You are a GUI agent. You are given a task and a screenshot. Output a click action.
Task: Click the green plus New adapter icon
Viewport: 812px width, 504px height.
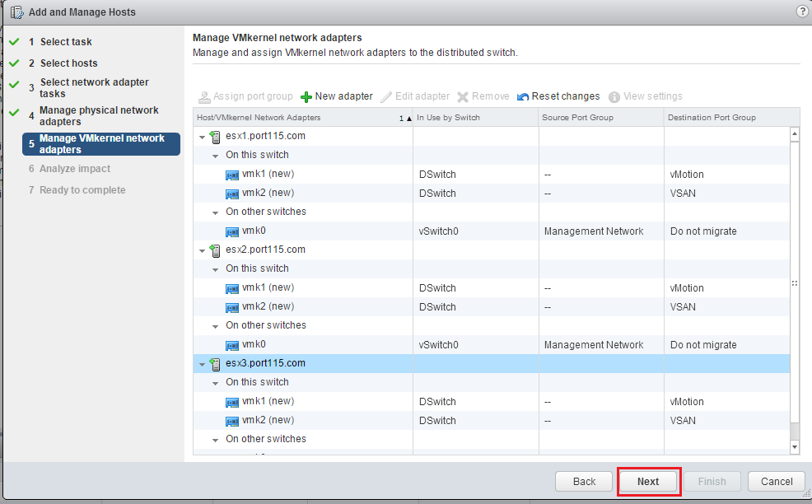pyautogui.click(x=306, y=96)
